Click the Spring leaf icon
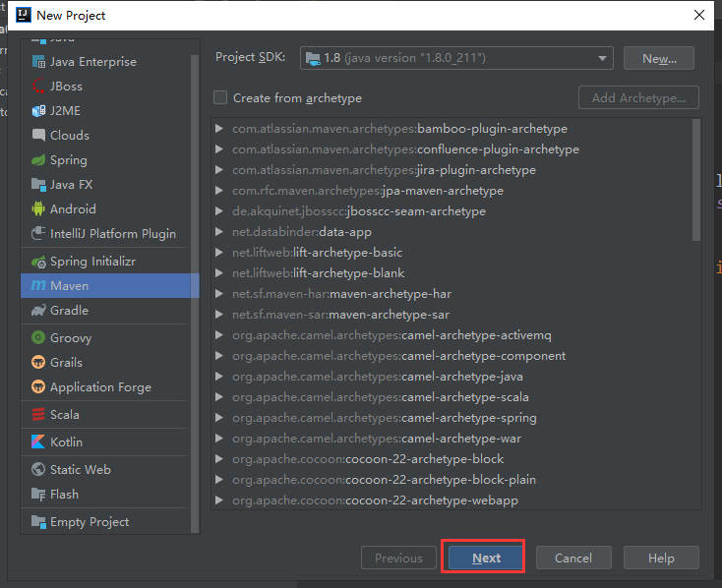The height and width of the screenshot is (588, 722). pyautogui.click(x=38, y=159)
